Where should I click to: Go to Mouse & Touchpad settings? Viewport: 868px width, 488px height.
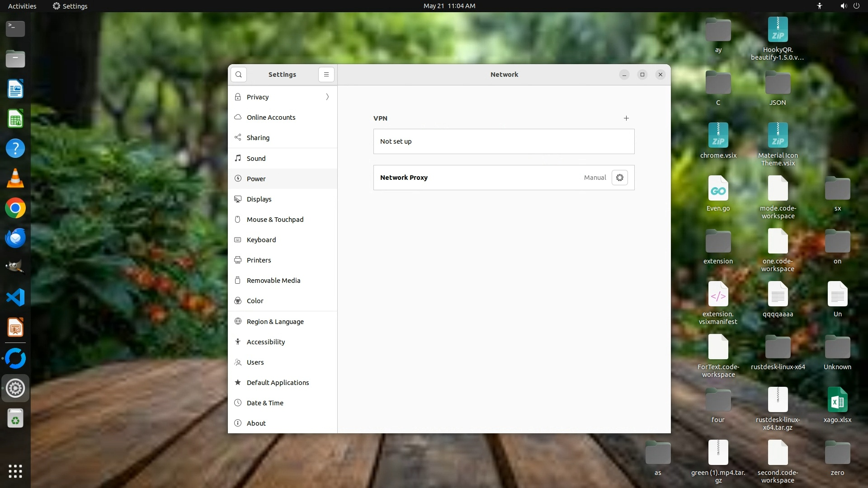coord(275,220)
